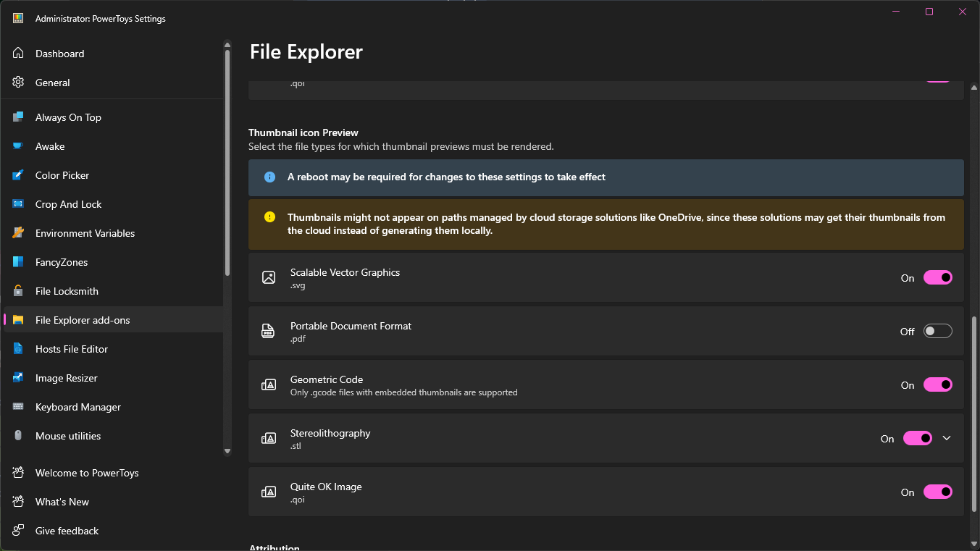Click the Image Resizer icon

point(19,378)
